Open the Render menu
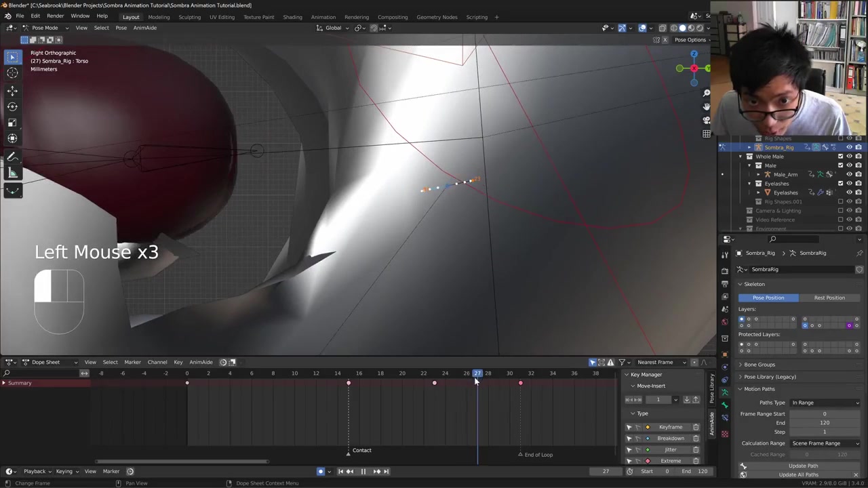 point(55,16)
